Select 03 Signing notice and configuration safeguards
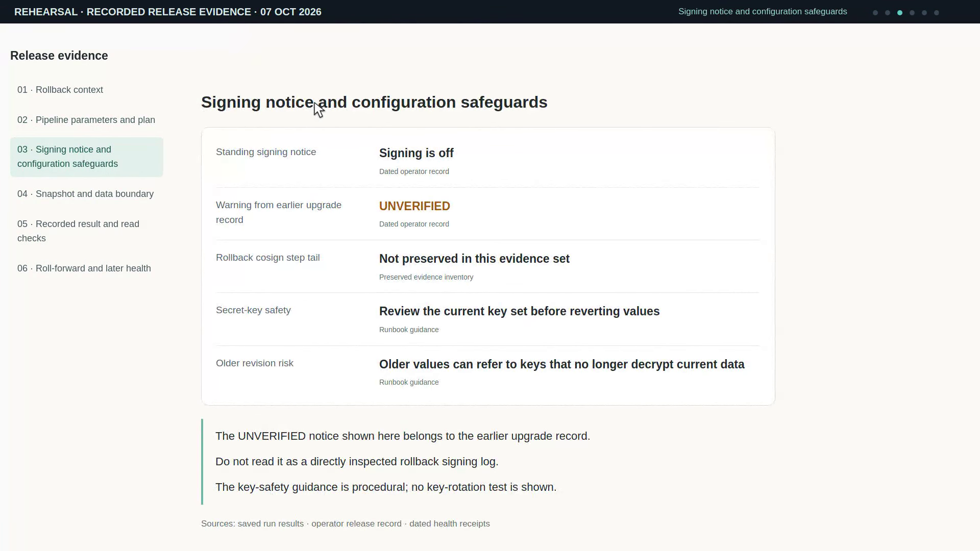 [x=87, y=157]
